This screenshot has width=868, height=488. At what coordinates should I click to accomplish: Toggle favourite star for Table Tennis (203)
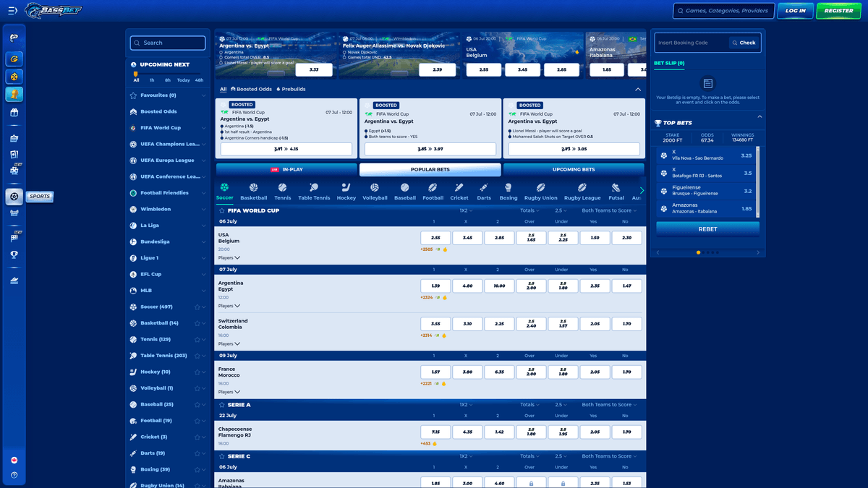point(197,356)
